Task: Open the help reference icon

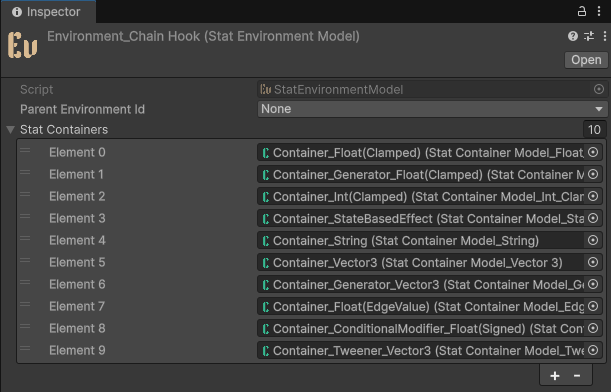Action: 573,36
